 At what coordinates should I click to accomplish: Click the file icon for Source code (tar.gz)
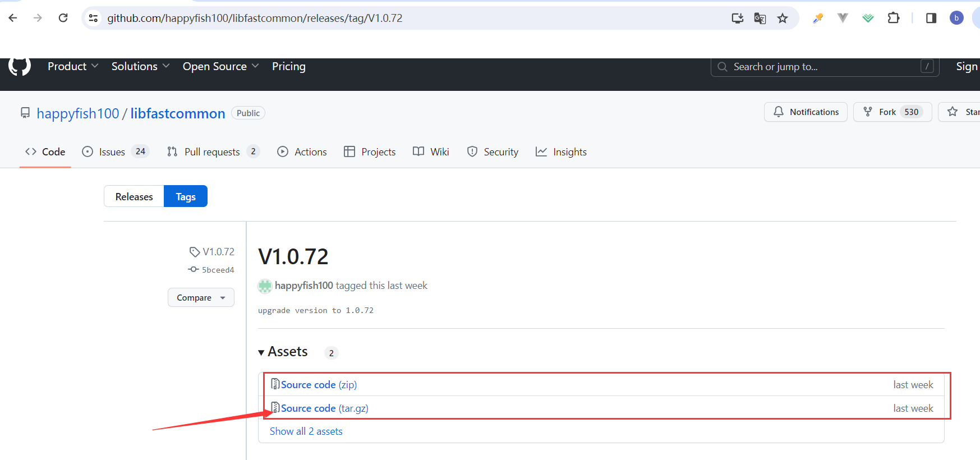pos(275,408)
